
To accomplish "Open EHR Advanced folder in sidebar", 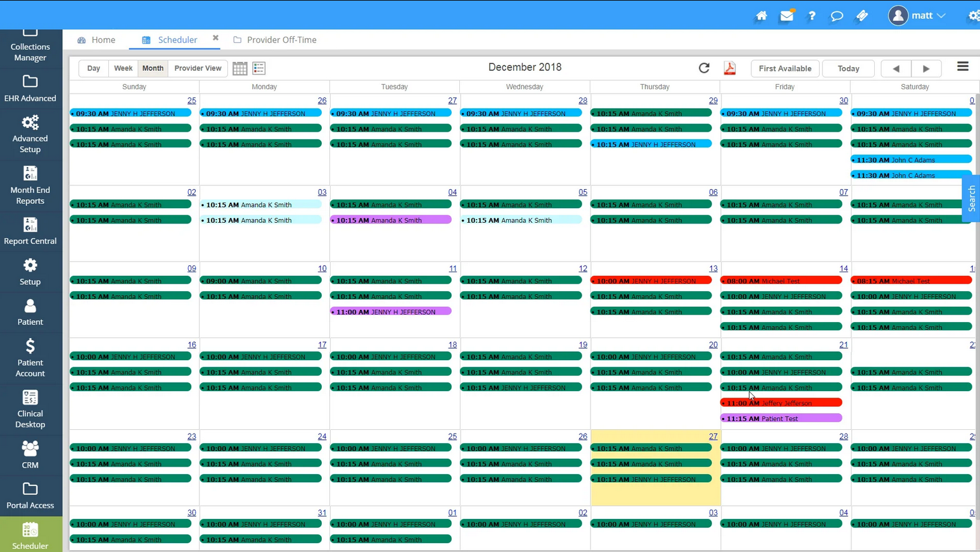I will click(30, 88).
